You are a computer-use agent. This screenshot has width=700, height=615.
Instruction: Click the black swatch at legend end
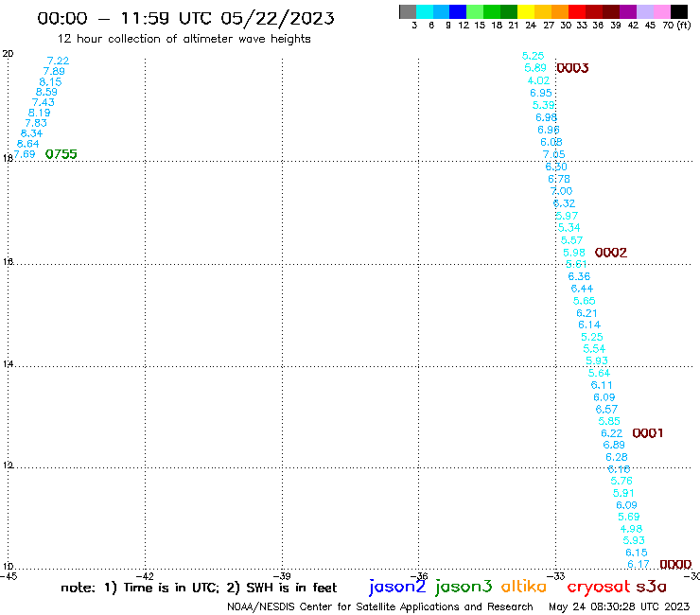coord(679,11)
